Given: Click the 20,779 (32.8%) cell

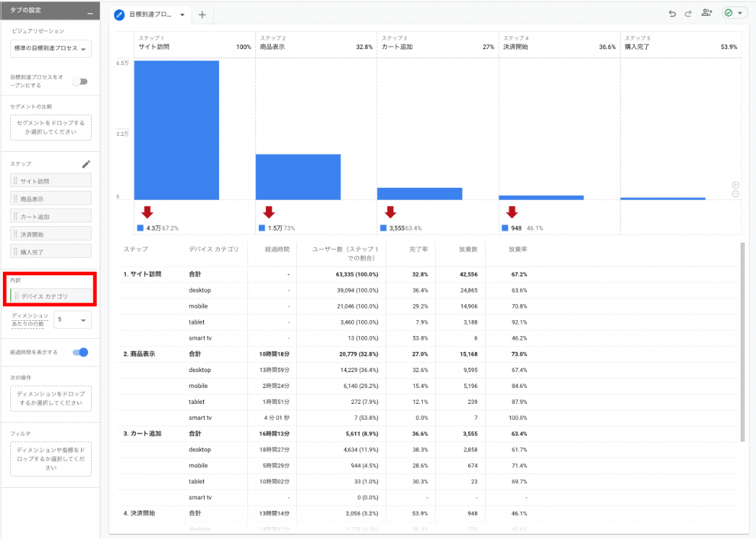Looking at the screenshot, I should [358, 354].
